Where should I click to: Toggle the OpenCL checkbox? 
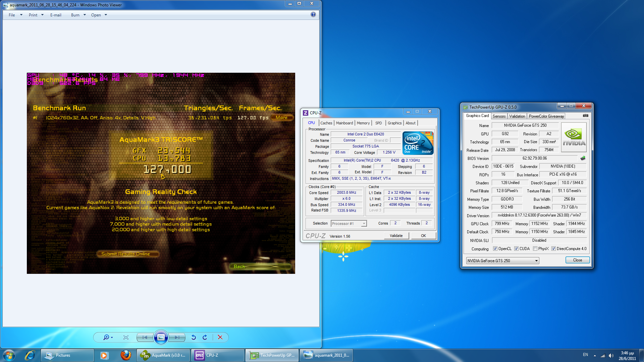click(495, 249)
